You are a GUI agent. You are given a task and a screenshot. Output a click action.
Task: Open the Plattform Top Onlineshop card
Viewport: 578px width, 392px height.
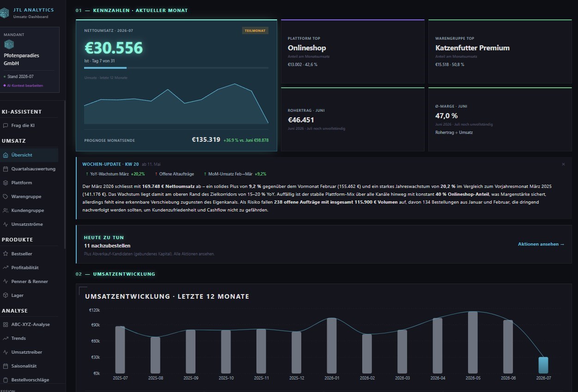353,51
